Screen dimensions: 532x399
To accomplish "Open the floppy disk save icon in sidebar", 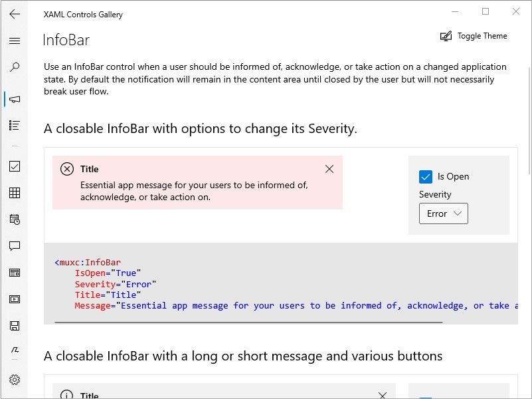I will click(x=15, y=326).
